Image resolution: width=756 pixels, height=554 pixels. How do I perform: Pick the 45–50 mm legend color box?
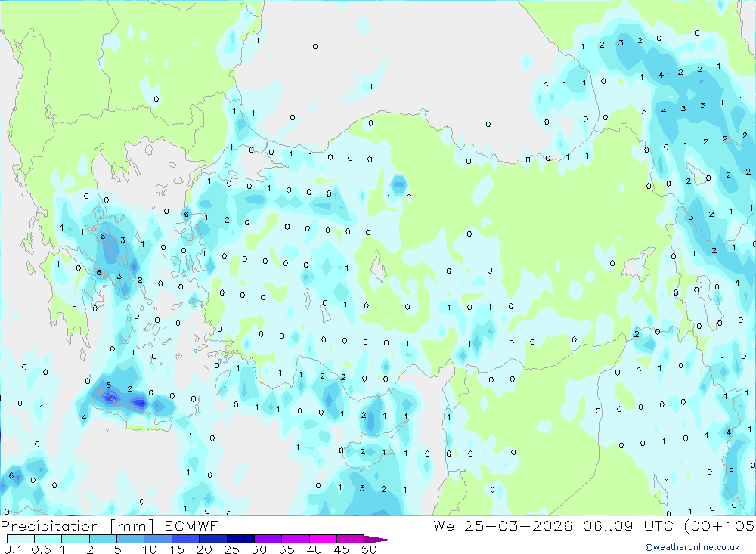point(351,539)
